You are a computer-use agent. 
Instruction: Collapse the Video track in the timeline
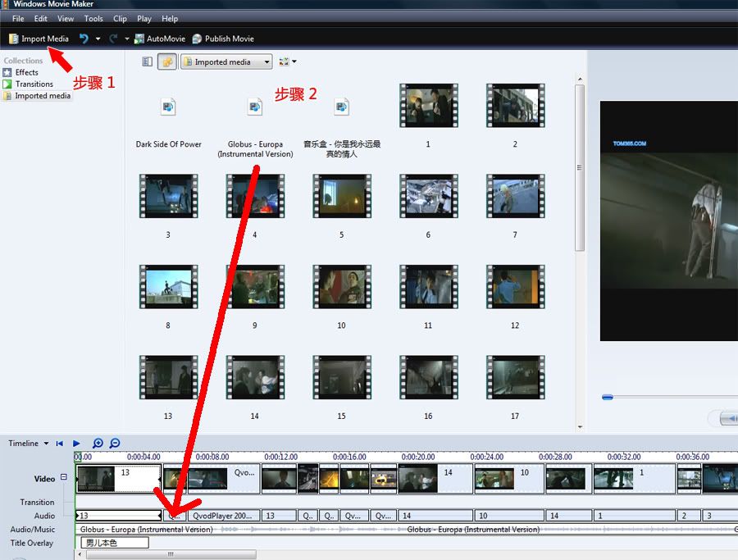tap(64, 477)
